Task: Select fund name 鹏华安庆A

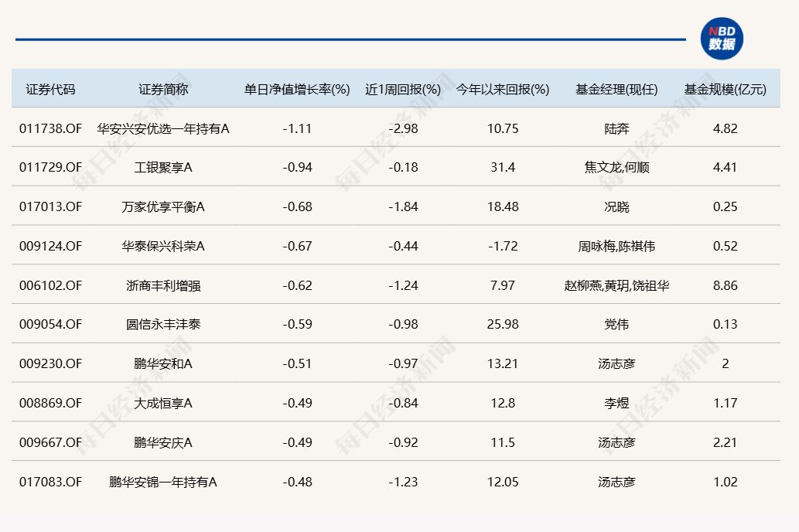Action: tap(163, 442)
